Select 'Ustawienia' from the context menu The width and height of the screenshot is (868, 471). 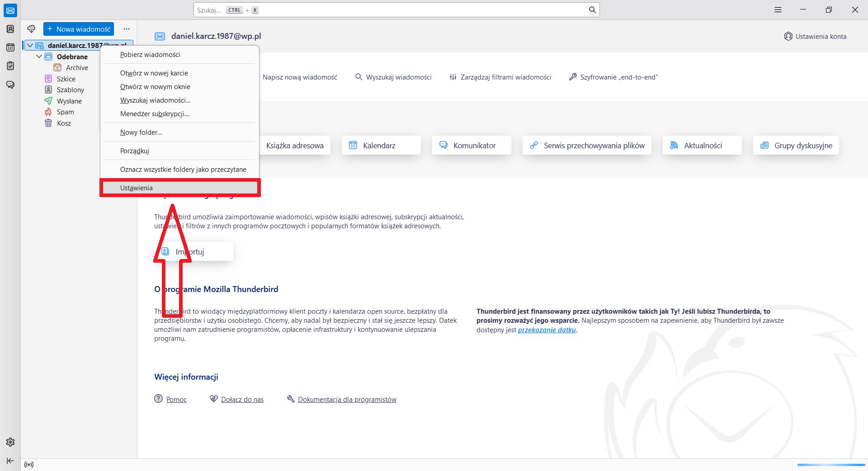point(136,188)
